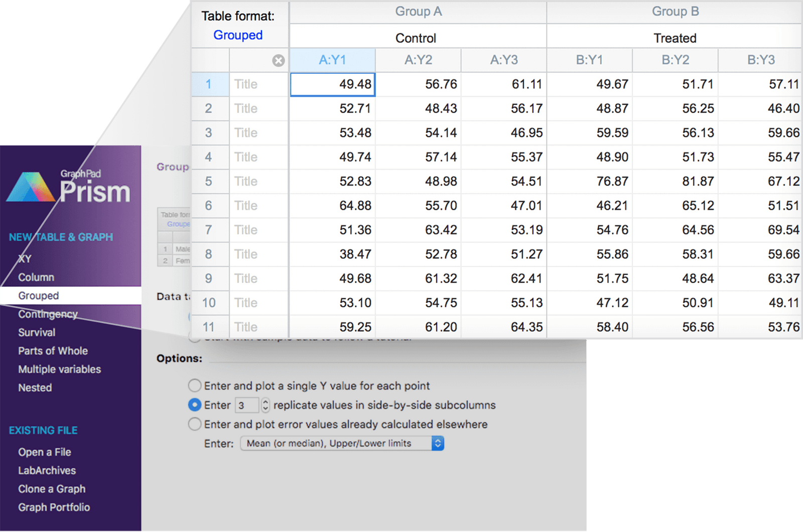Increase the replicate values count with the stepper
This screenshot has height=532, width=803.
pos(264,402)
